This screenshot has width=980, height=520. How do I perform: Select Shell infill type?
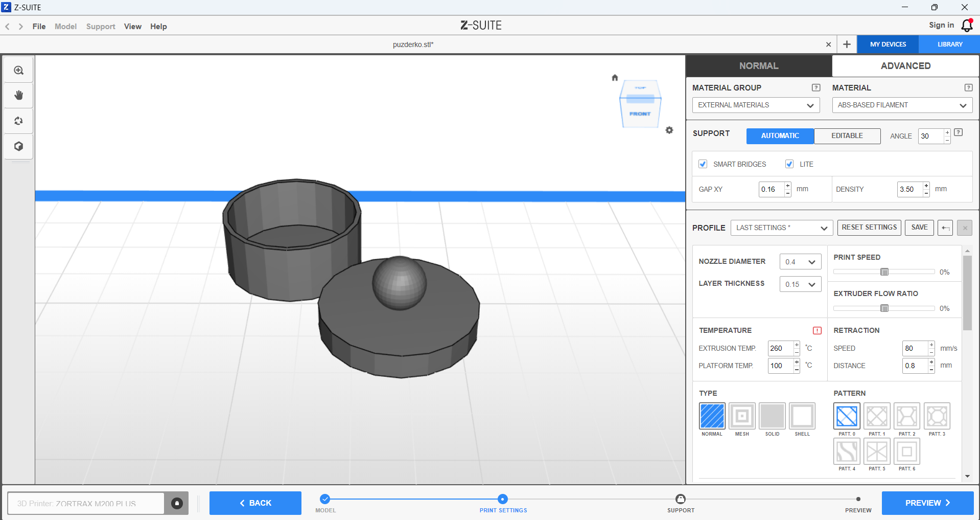pyautogui.click(x=802, y=416)
